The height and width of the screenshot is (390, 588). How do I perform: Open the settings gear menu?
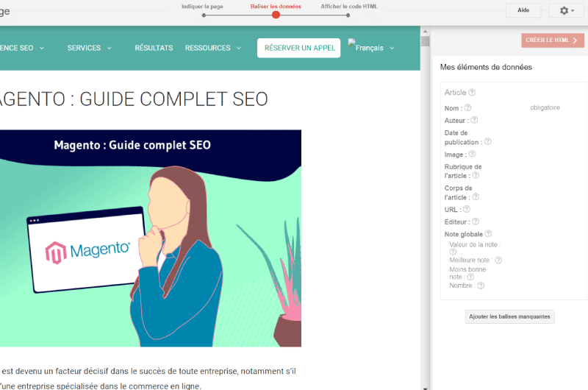(566, 10)
